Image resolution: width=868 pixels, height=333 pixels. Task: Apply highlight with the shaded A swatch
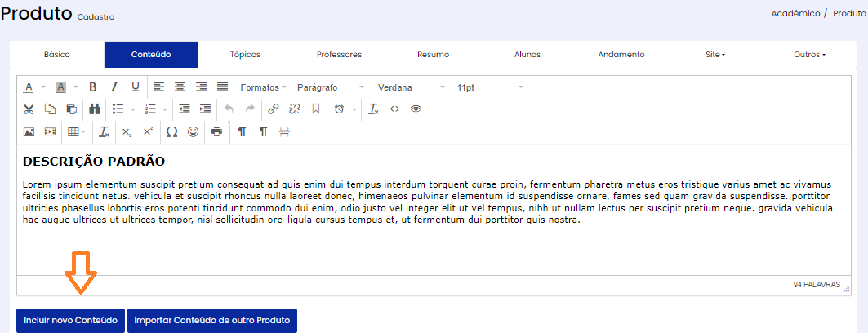pyautogui.click(x=61, y=87)
